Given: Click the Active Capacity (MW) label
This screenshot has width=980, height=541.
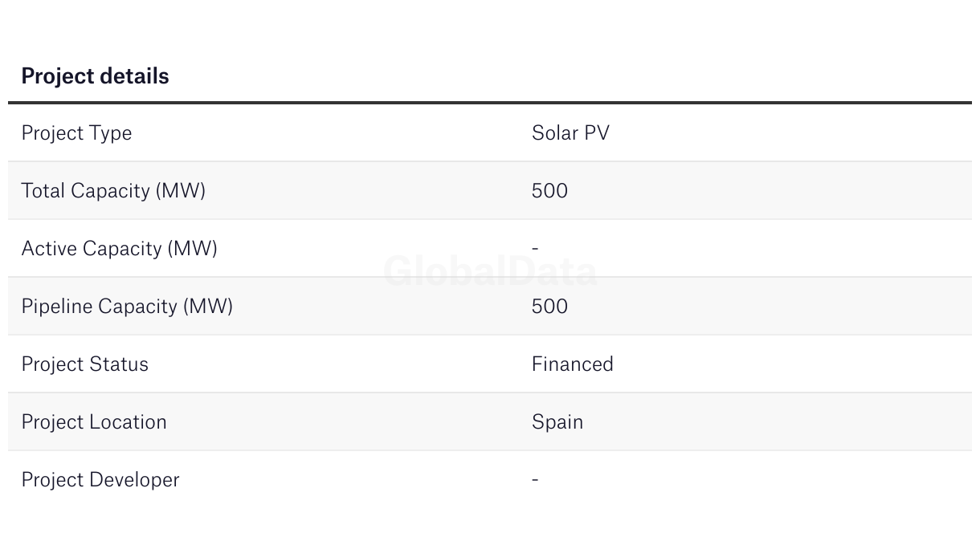Looking at the screenshot, I should pos(119,249).
